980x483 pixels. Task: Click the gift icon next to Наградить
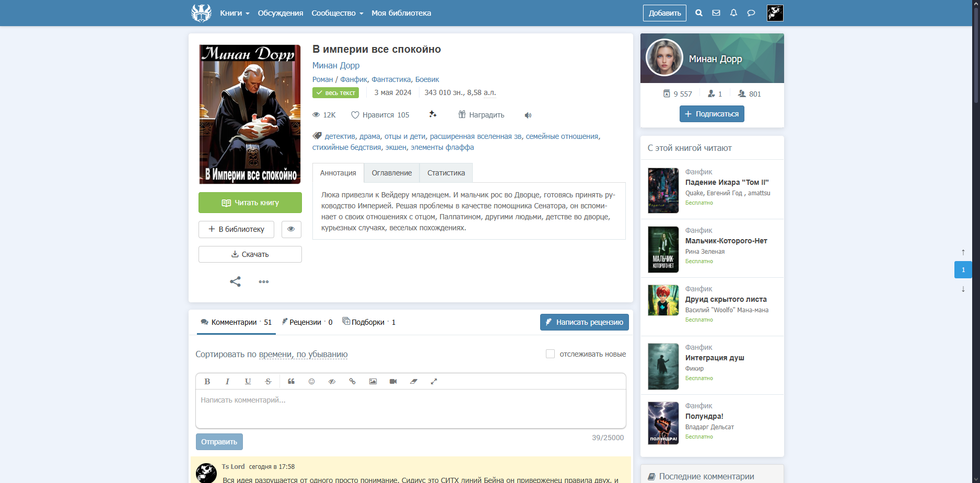pos(462,114)
